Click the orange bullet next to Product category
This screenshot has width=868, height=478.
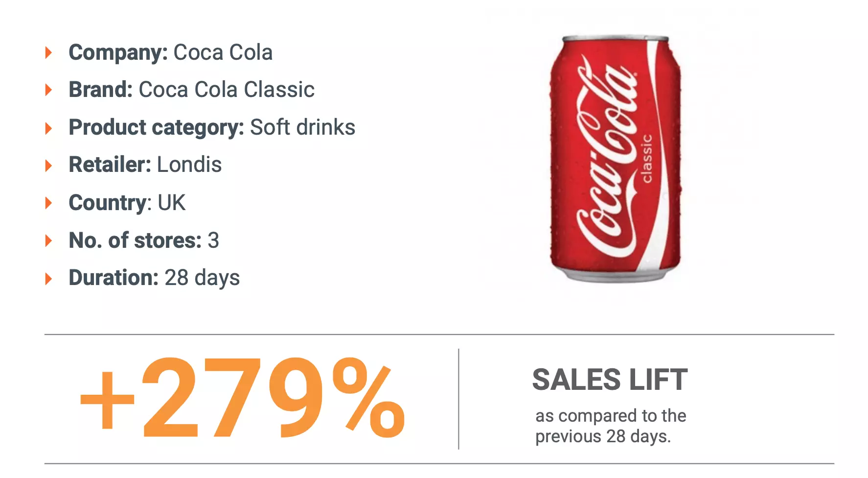[x=48, y=128]
